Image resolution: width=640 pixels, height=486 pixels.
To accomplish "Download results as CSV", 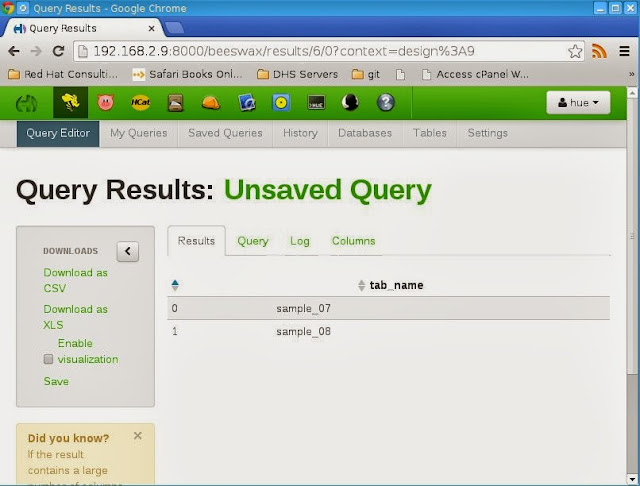I will point(76,280).
